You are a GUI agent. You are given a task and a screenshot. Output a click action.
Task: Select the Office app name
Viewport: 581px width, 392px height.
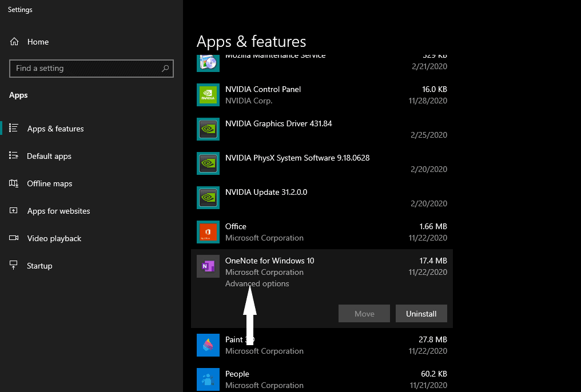coord(236,226)
